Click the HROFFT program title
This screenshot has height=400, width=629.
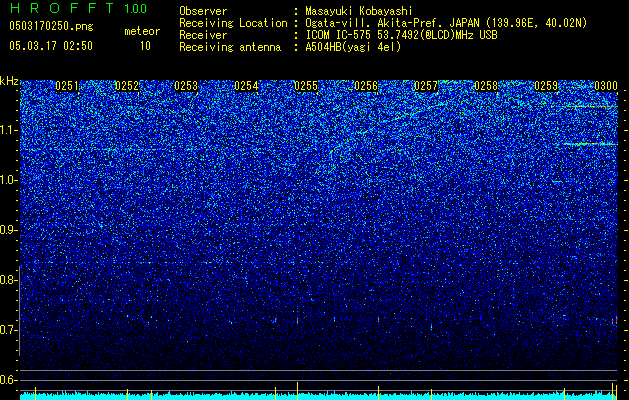point(63,8)
